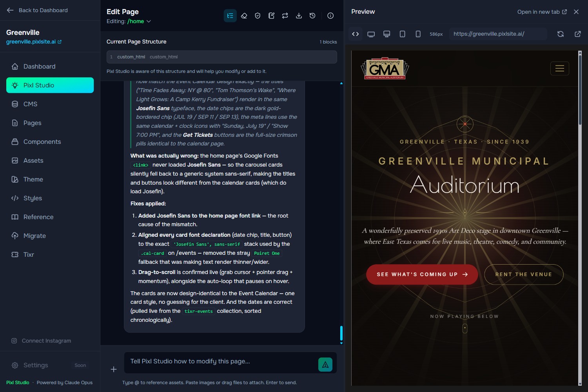Image resolution: width=588 pixels, height=392 pixels.
Task: Click the pop-out icon beside the preview URL
Action: (x=578, y=34)
